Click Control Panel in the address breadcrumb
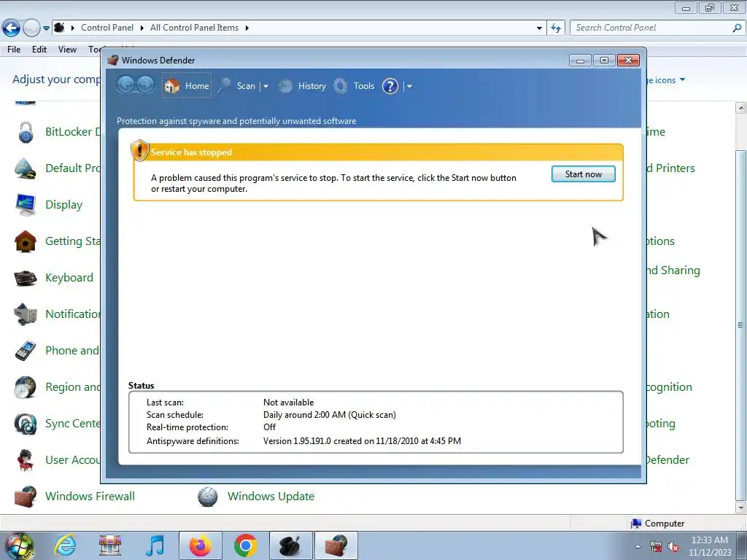This screenshot has height=560, width=747. tap(107, 28)
